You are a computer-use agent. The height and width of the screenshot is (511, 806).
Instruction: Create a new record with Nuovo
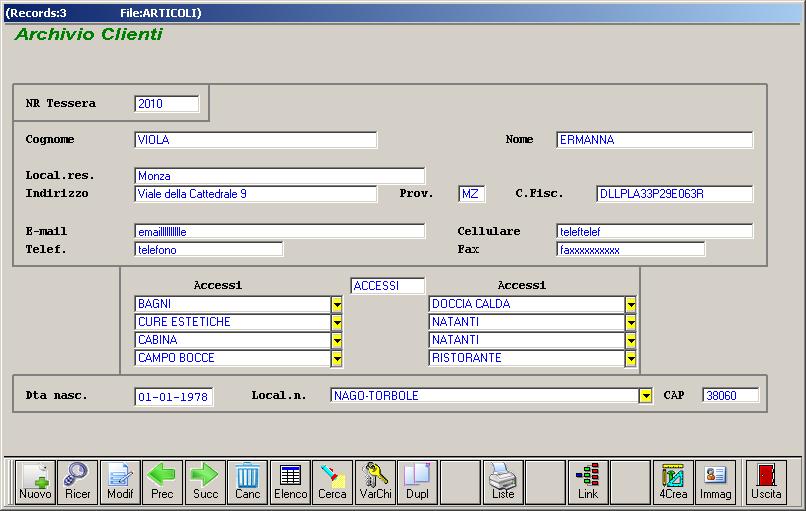click(x=35, y=482)
